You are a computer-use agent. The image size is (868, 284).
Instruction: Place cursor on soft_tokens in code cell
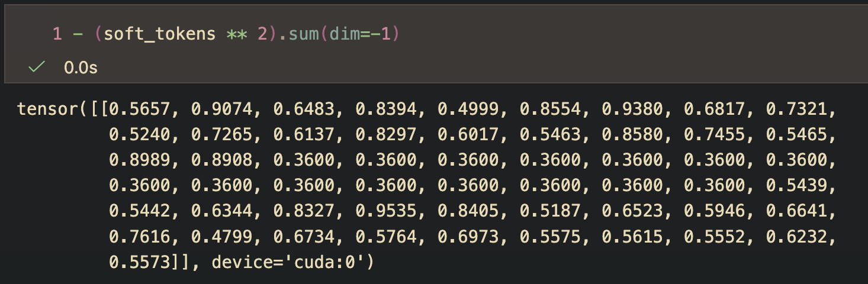coord(159,34)
